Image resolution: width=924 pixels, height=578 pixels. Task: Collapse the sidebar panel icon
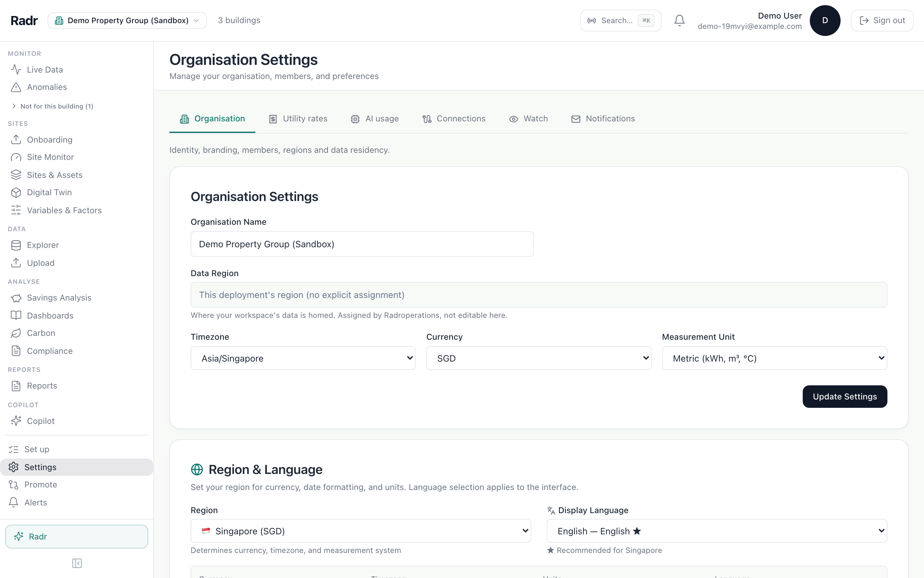(x=77, y=563)
